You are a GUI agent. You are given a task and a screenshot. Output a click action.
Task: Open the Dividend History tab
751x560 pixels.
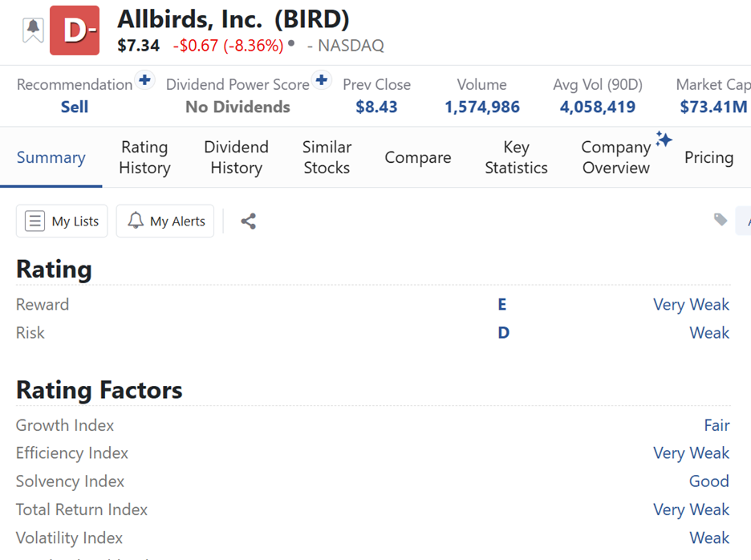coord(236,157)
